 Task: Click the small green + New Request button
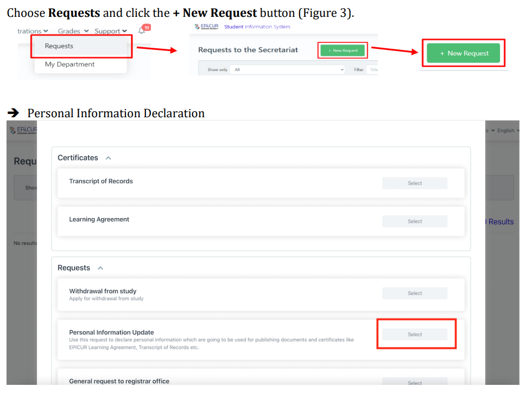point(342,50)
